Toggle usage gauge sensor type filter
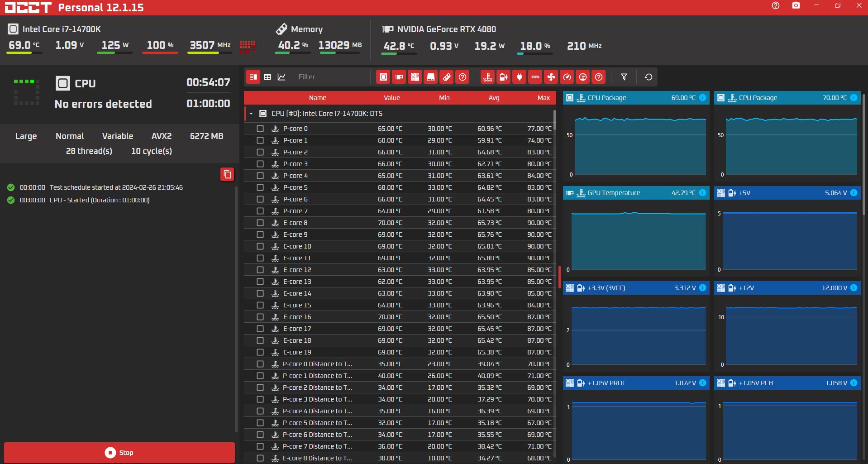Screen dimensions: 868x464 pyautogui.click(x=583, y=77)
